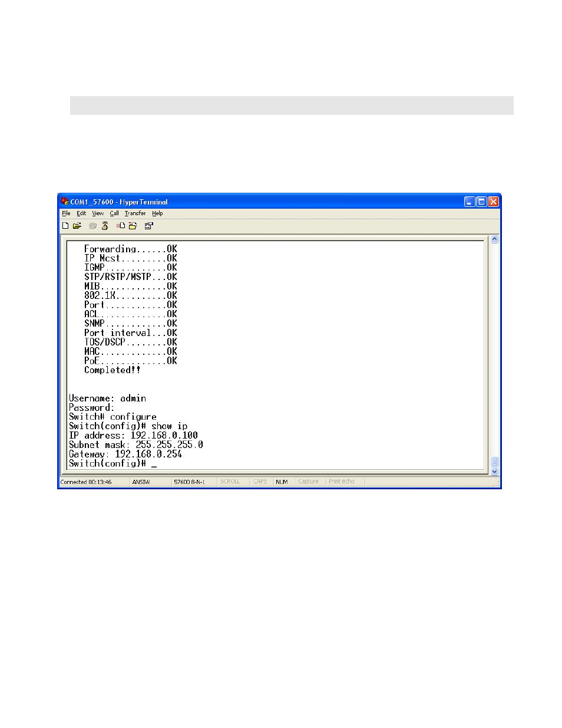Click the 'IP address: 192.168.0.100' line
The width and height of the screenshot is (562, 728).
133,436
